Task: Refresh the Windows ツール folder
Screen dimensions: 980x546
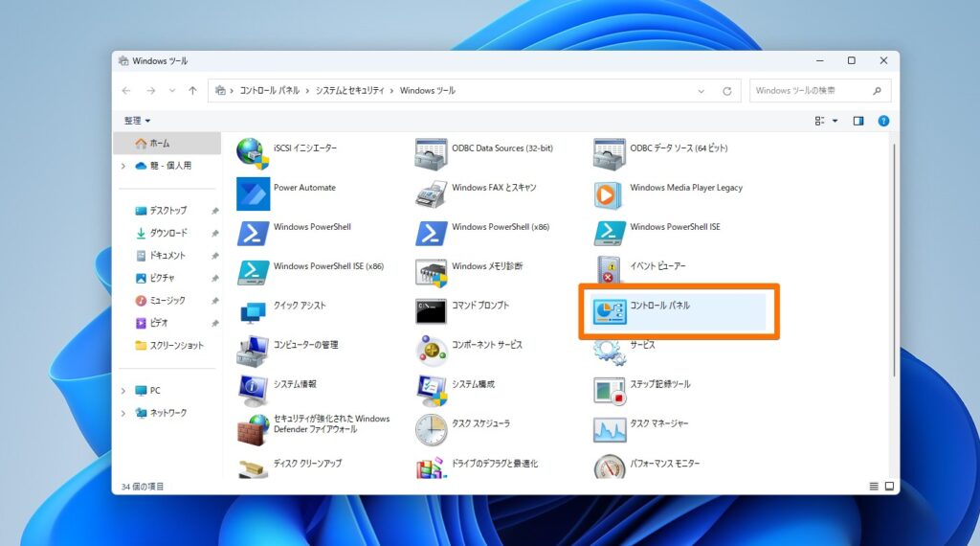Action: tap(727, 91)
